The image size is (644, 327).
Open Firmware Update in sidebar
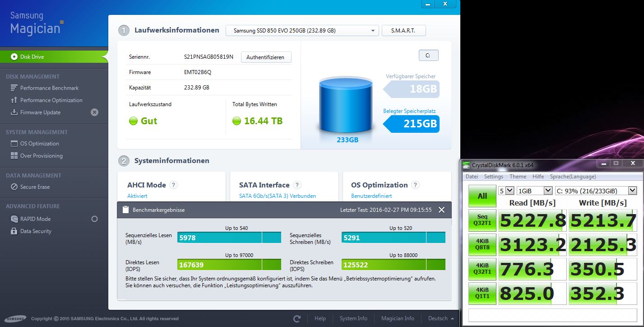[x=40, y=112]
